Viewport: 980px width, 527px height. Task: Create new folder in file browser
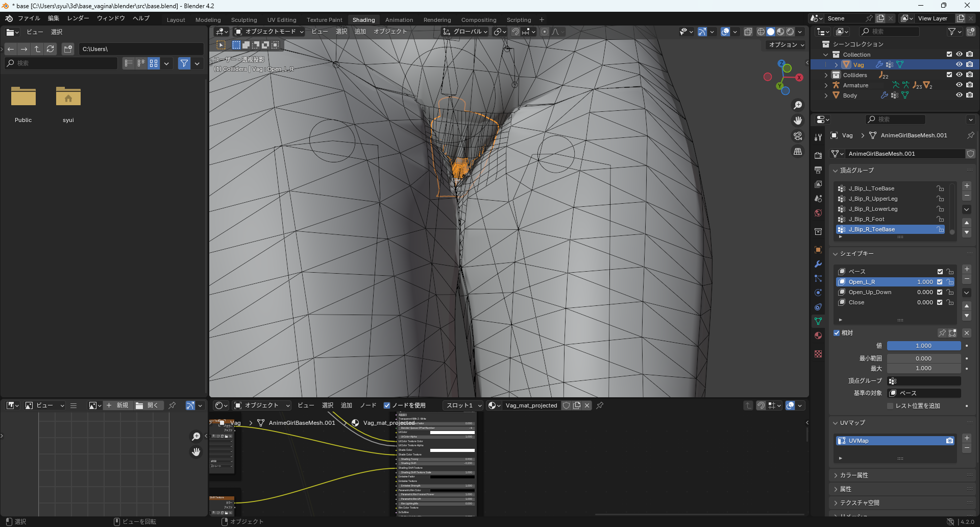click(68, 49)
